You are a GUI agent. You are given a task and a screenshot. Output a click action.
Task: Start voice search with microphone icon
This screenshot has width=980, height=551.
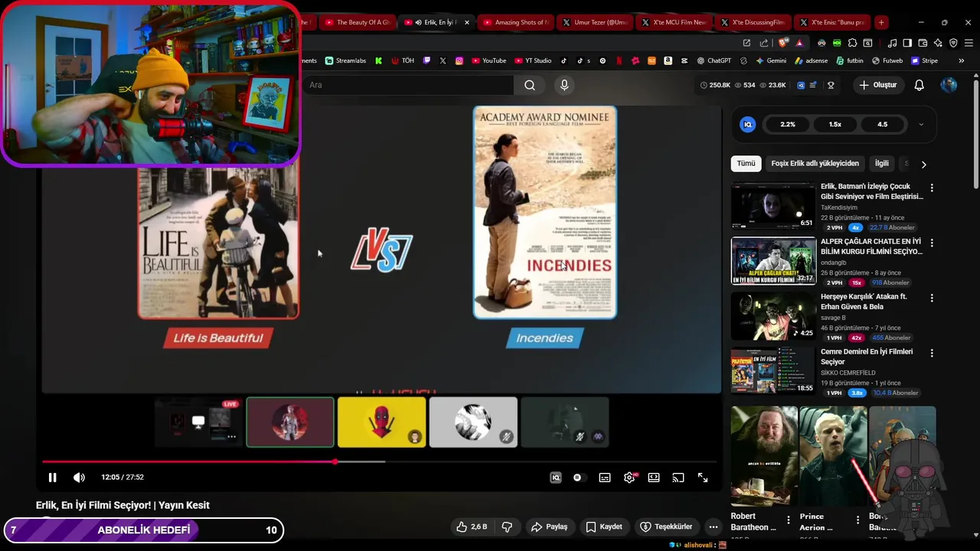click(564, 85)
